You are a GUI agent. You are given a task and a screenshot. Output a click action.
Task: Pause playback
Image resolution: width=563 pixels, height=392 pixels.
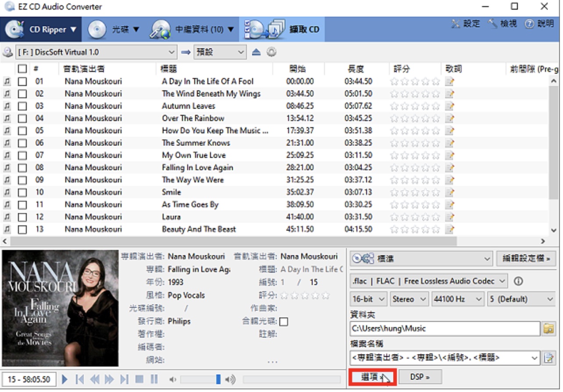point(154,380)
